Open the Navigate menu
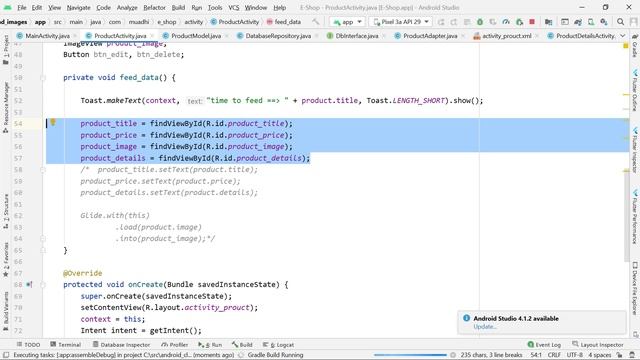640x360 pixels. [78, 7]
